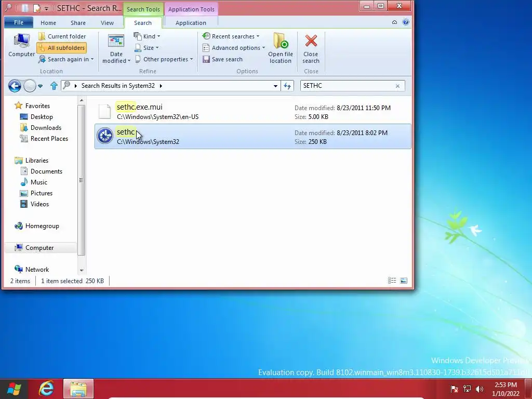The width and height of the screenshot is (532, 399).
Task: Select the Search ribbon tab
Action: [x=143, y=23]
